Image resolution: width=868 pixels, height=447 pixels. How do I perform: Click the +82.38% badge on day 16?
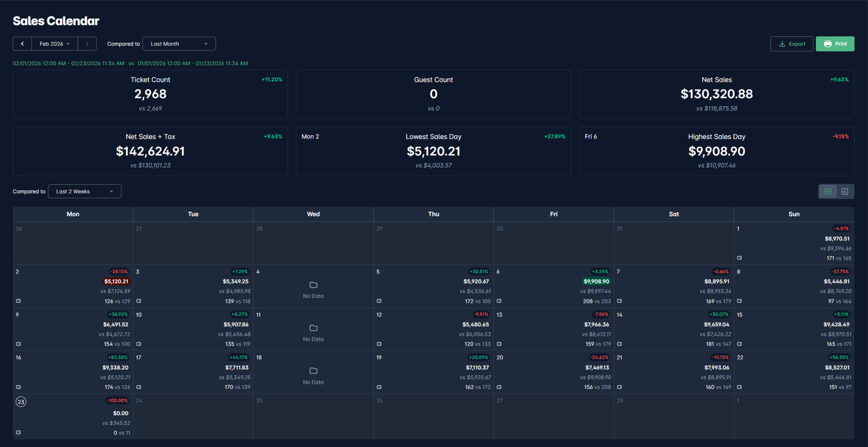117,357
